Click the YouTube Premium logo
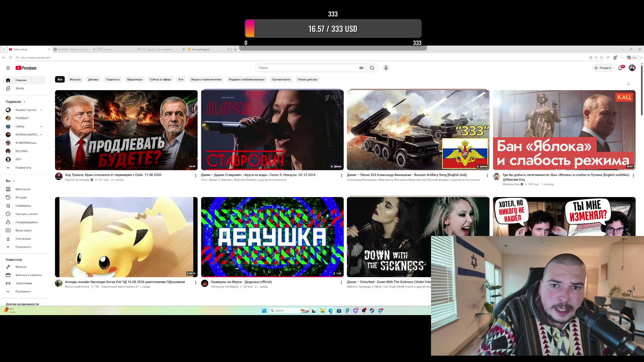Screen dimensions: 644x362 point(26,68)
